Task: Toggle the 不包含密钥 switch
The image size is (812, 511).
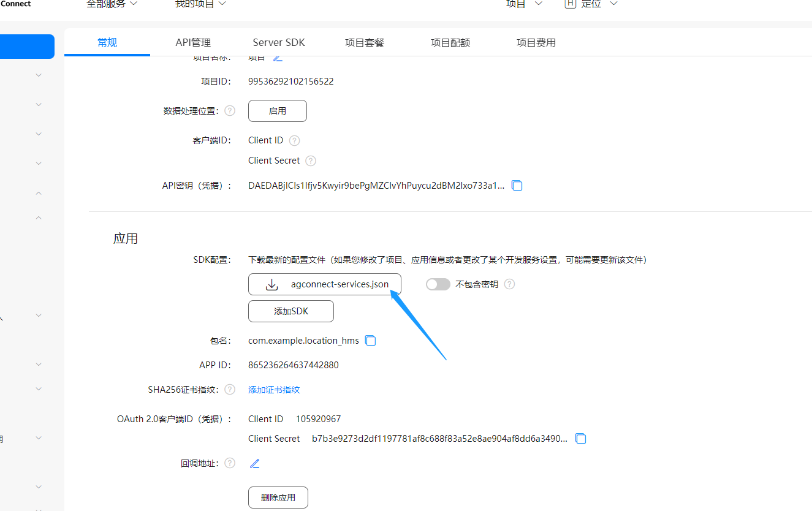Action: pyautogui.click(x=438, y=284)
